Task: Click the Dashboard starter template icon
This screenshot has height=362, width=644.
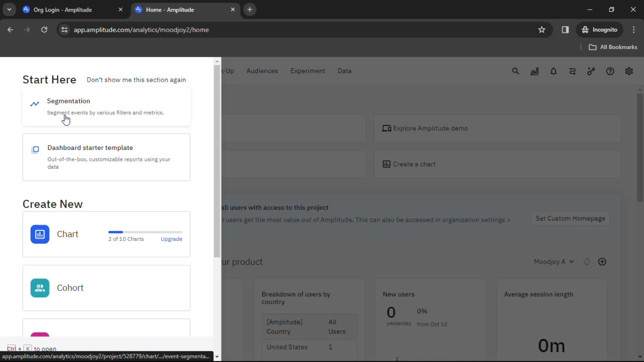Action: click(x=35, y=149)
